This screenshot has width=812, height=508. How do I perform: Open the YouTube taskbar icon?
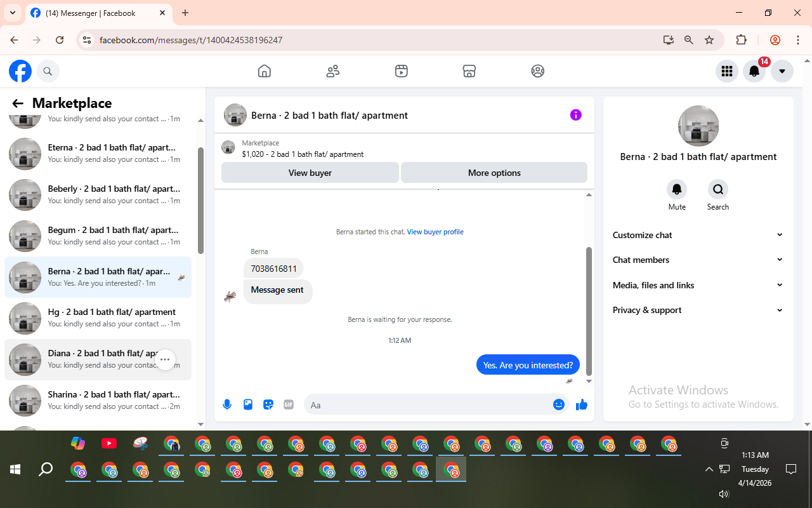(109, 444)
